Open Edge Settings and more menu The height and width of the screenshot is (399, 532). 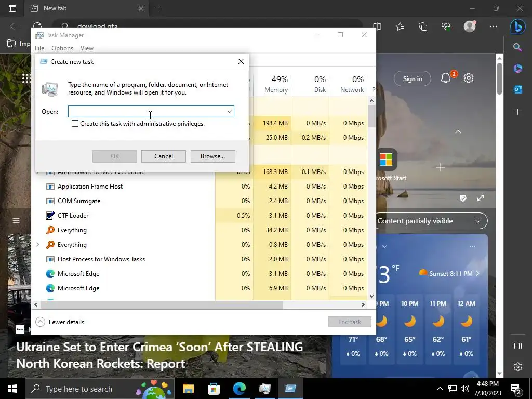pos(494,26)
